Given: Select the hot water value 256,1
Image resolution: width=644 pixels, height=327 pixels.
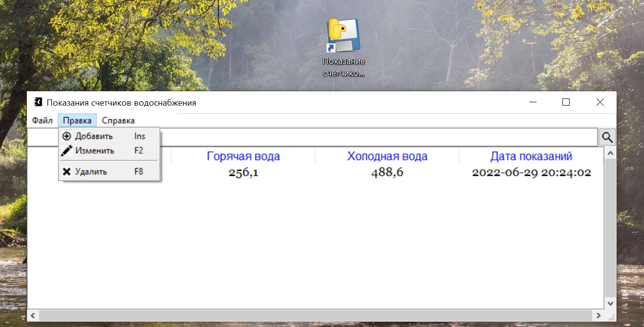Looking at the screenshot, I should coord(243,172).
